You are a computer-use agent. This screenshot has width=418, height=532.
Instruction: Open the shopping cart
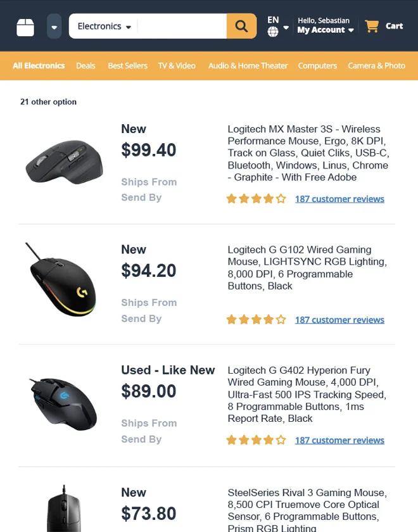[383, 26]
